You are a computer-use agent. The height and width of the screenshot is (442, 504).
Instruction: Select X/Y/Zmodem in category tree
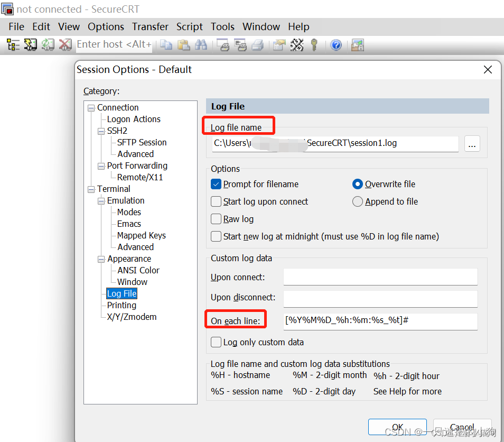click(x=132, y=317)
